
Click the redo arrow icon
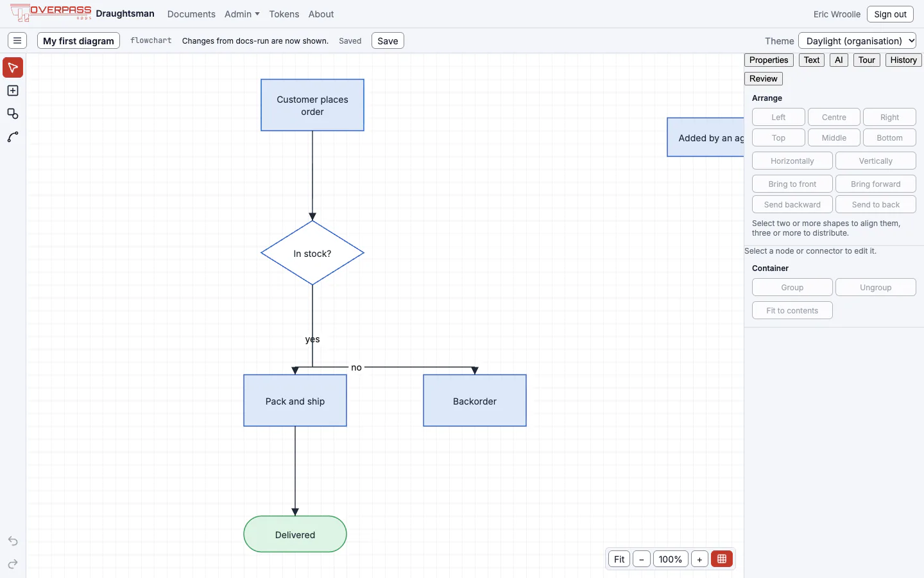[x=13, y=564]
